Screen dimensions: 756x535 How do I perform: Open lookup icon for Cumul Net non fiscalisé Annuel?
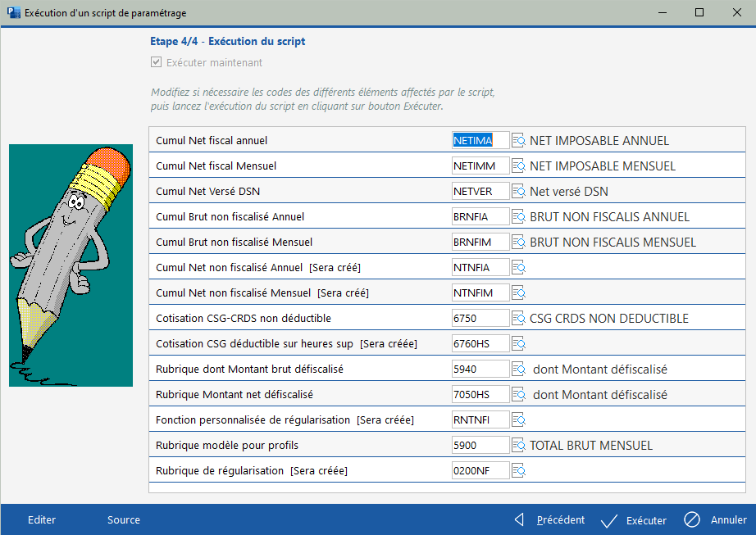[518, 268]
